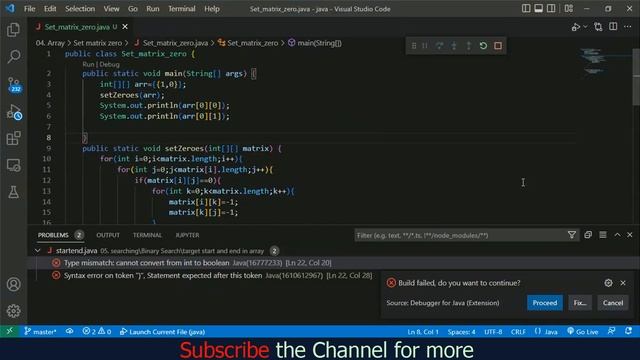The height and width of the screenshot is (360, 640).
Task: Click Go Live in status bar
Action: pyautogui.click(x=582, y=332)
